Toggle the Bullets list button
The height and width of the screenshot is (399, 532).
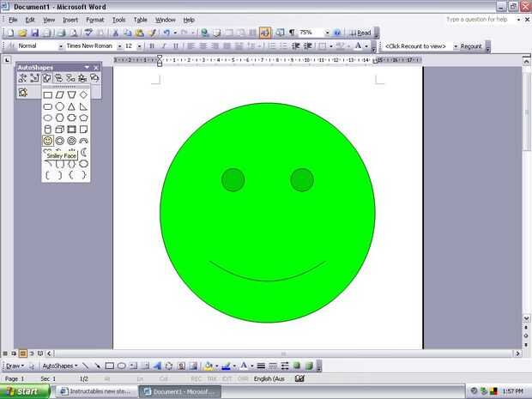point(284,45)
